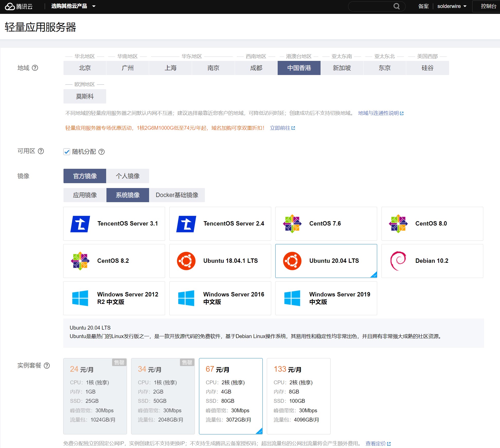The height and width of the screenshot is (448, 500).
Task: Click the Tencent Cloud logo
Action: 19,6
